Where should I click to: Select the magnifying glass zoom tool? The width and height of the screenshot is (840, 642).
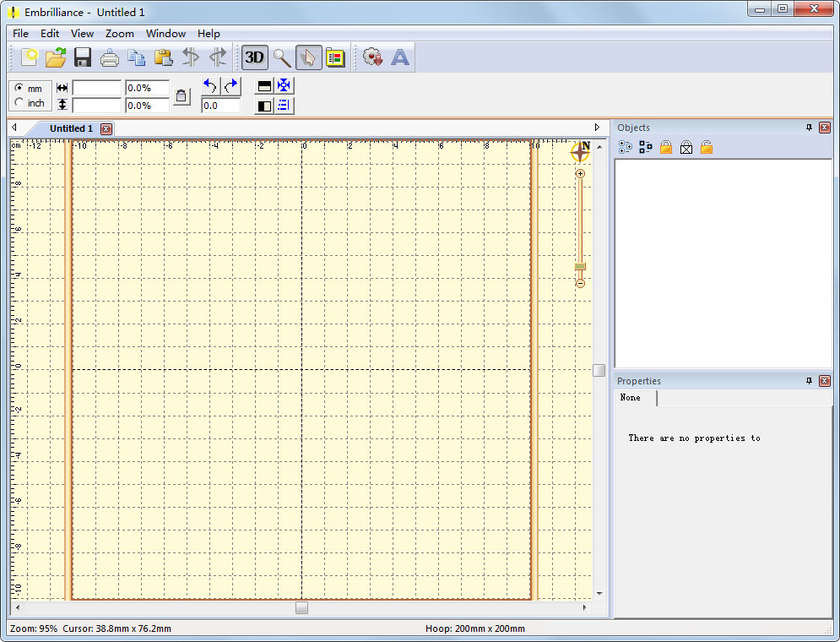(282, 57)
